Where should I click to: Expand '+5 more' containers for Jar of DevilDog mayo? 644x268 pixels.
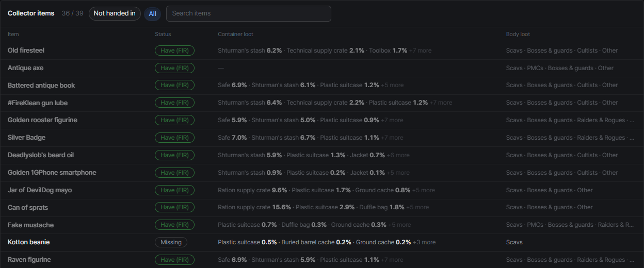[424, 190]
